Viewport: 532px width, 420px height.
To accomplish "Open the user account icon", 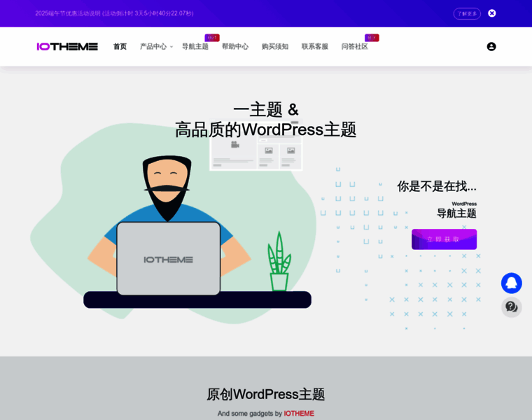I will [491, 46].
